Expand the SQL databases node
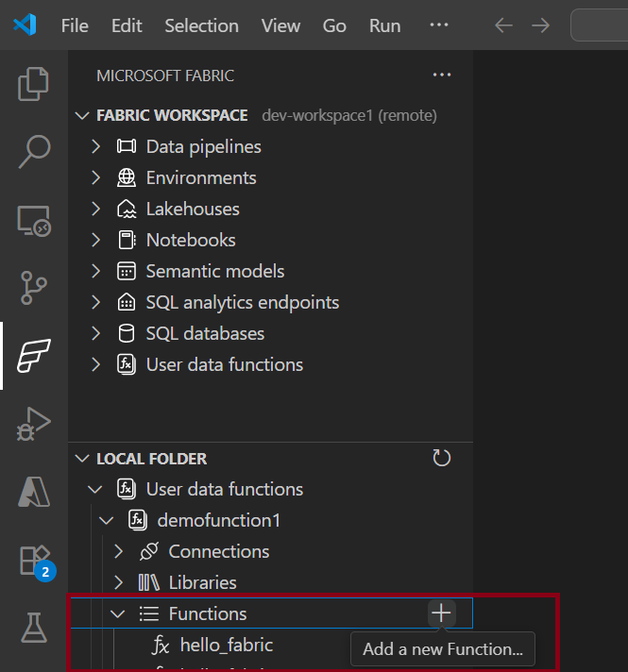Viewport: 628px width, 672px height. [96, 333]
